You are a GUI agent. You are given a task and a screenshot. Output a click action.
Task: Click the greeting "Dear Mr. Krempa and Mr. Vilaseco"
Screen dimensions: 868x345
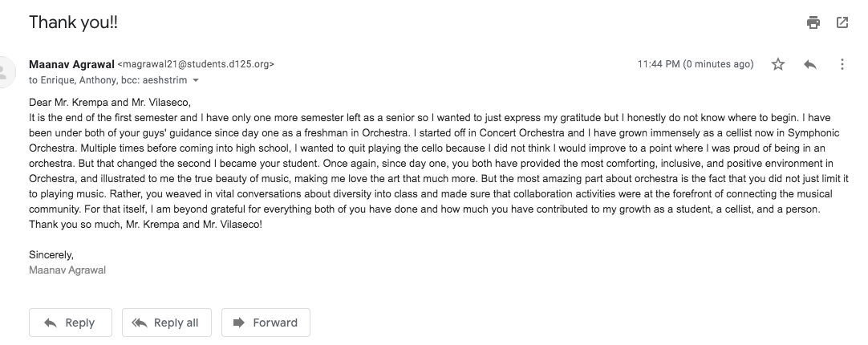[x=110, y=102]
